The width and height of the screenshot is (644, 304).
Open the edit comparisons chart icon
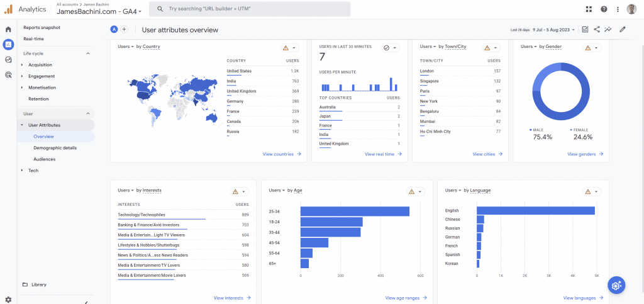point(586,30)
